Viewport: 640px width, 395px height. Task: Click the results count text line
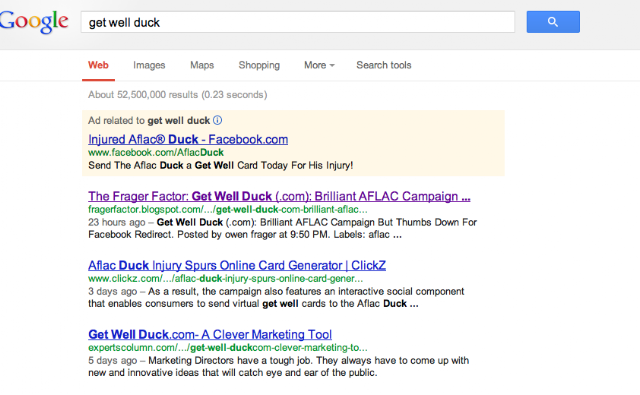coord(178,95)
